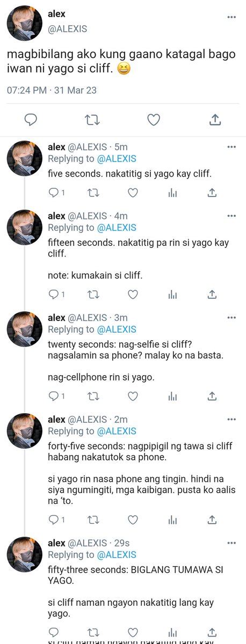Screen dimensions: 246x644
Task: Open the 07:24 PM · 31 Mar 23 timestamp
Action: [52, 90]
